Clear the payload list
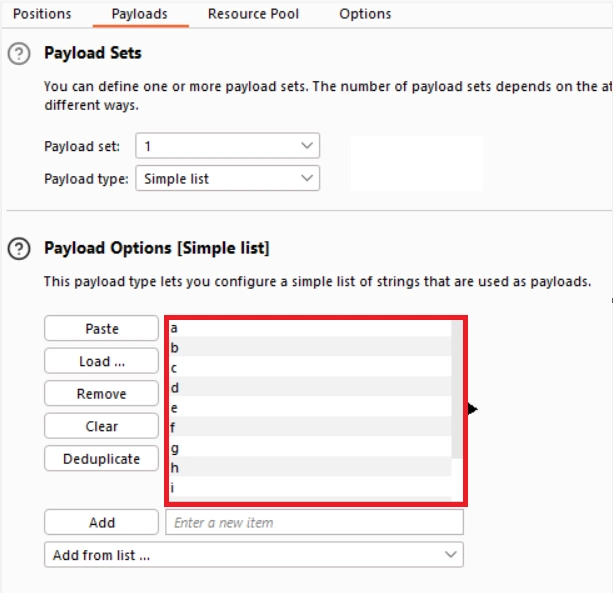This screenshot has height=593, width=613. click(101, 426)
